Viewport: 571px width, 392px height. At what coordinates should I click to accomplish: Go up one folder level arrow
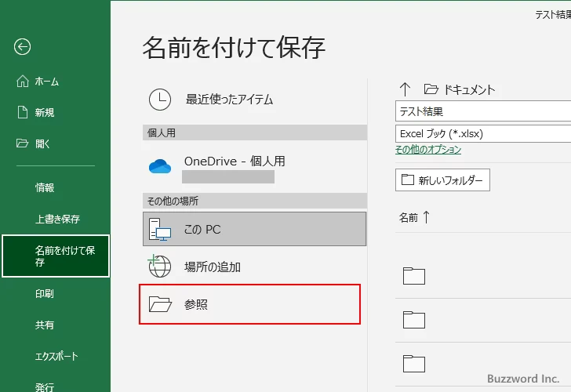[405, 89]
